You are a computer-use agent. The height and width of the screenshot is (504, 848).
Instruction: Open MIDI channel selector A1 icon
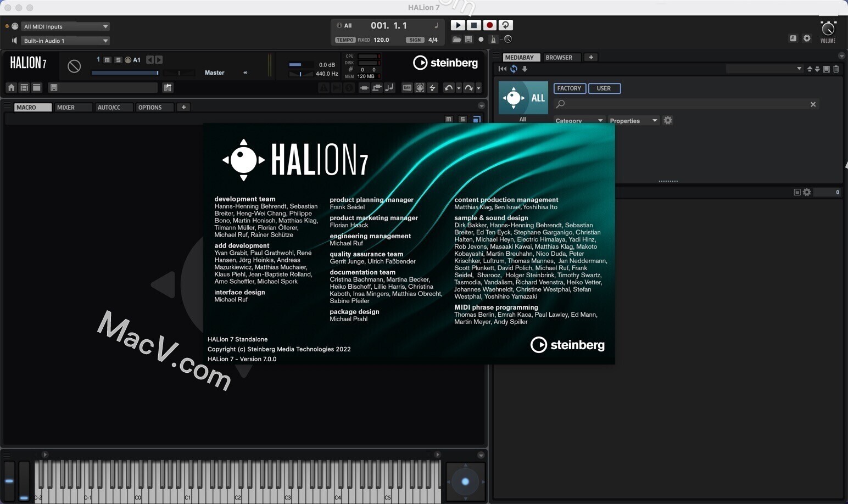click(128, 60)
